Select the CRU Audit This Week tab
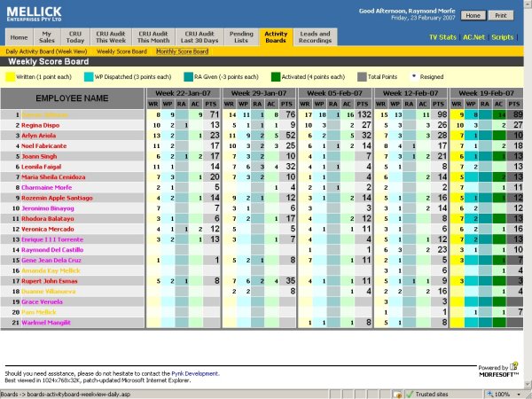The image size is (532, 399). click(x=111, y=37)
